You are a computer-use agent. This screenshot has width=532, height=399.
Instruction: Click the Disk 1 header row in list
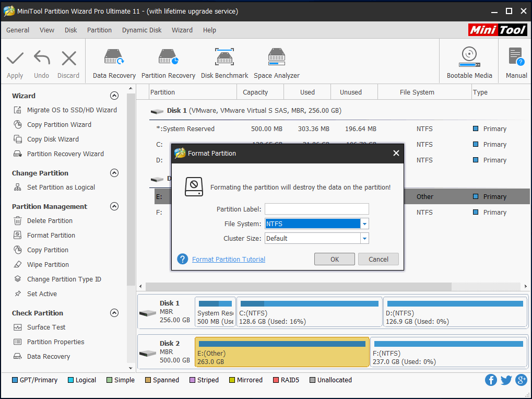pos(339,111)
